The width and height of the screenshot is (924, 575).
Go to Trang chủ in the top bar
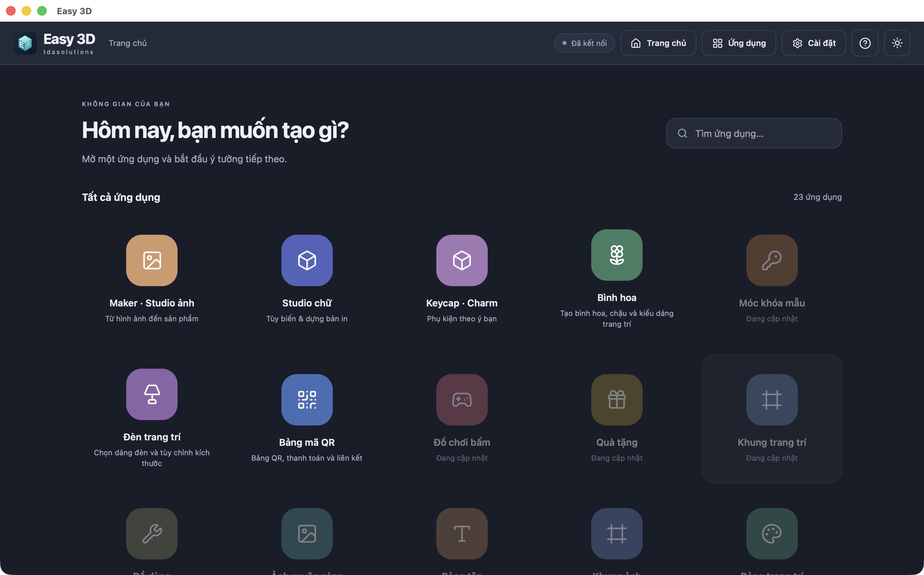[658, 43]
